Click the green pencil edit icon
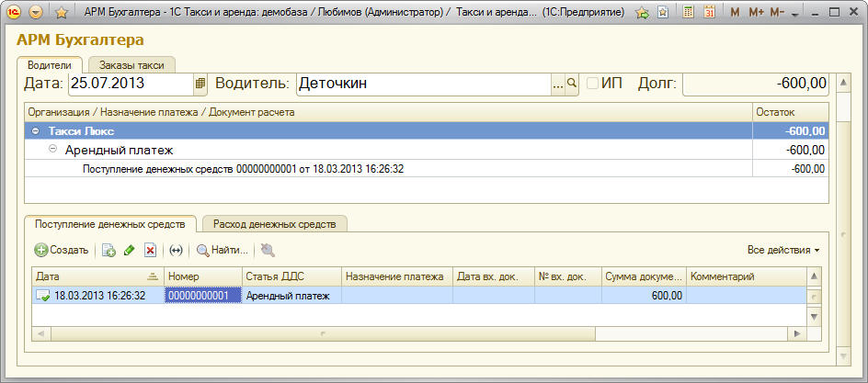The image size is (868, 383). click(129, 250)
